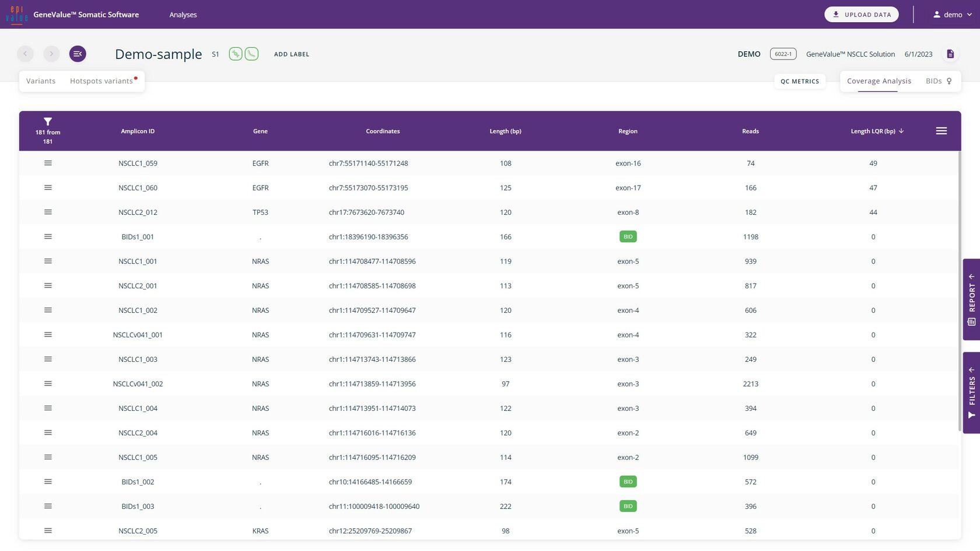The width and height of the screenshot is (980, 551).
Task: Click row menu icon for NSCLC1_059
Action: [48, 163]
